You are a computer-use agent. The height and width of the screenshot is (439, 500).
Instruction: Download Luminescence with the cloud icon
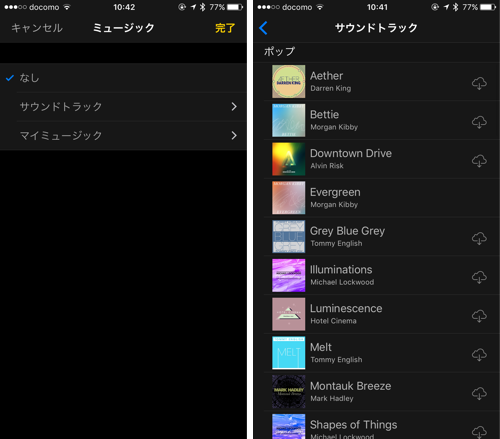[479, 316]
